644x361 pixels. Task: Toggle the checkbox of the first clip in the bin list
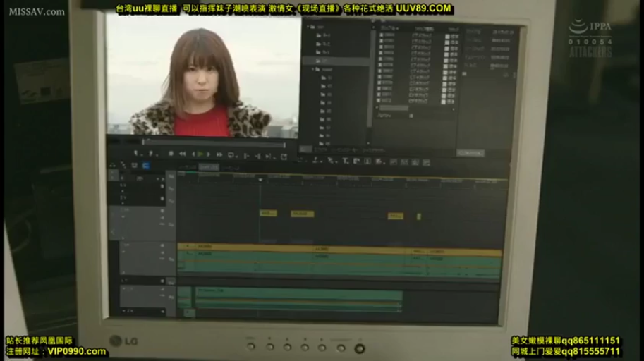pyautogui.click(x=381, y=35)
